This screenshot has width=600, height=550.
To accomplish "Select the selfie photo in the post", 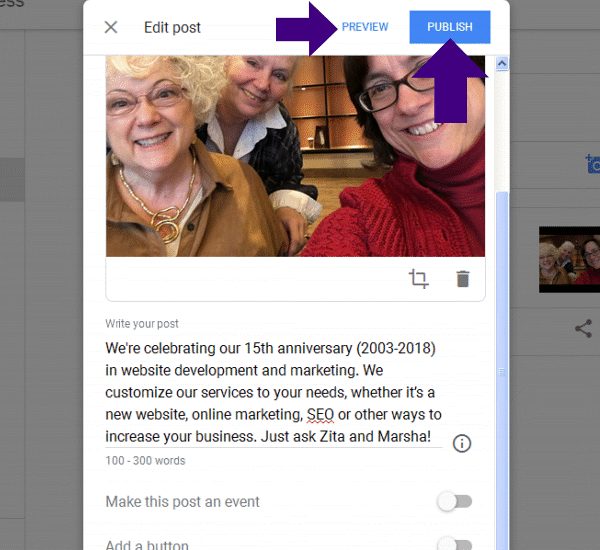I will pyautogui.click(x=295, y=155).
